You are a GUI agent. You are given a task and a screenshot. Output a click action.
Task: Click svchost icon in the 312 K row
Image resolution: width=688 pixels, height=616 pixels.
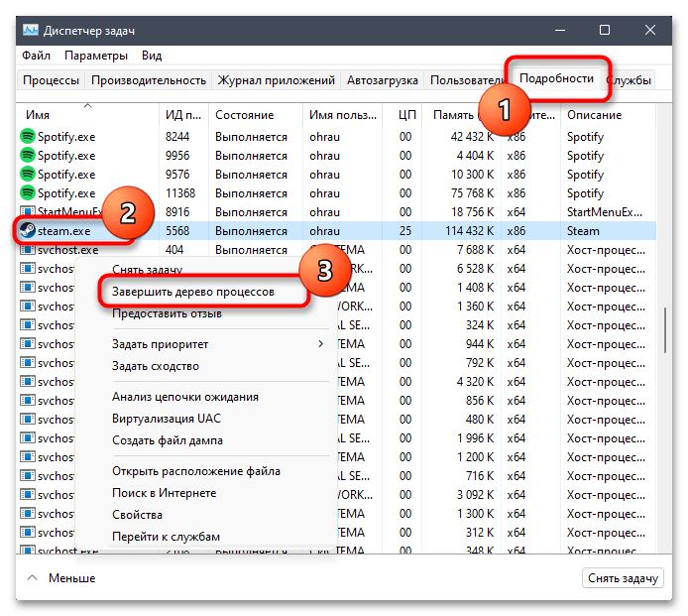[x=27, y=532]
